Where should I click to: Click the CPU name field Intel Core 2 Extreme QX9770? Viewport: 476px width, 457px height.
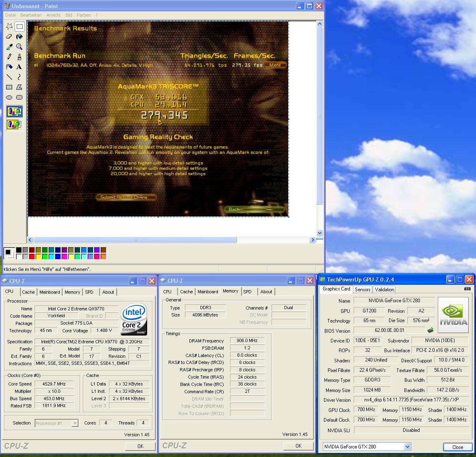pyautogui.click(x=76, y=309)
